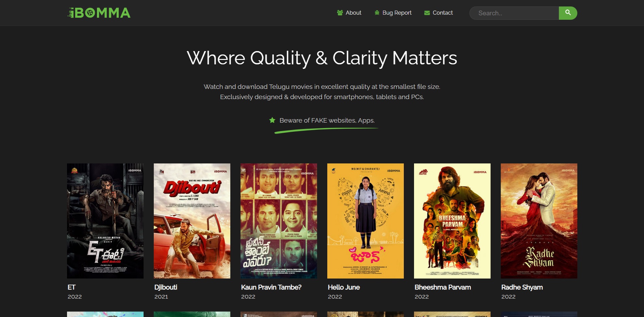Open the Kaun Pravin Tambe? poster
This screenshot has width=644, height=317.
(279, 221)
